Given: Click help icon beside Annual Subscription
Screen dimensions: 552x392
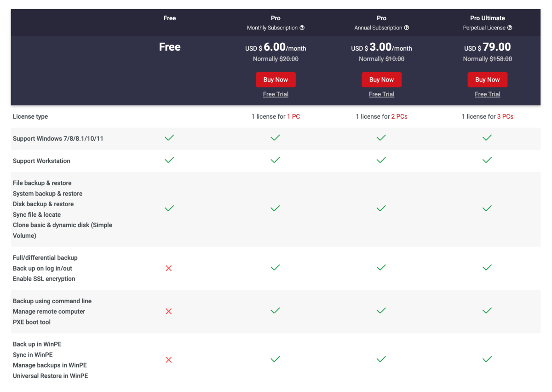Looking at the screenshot, I should (407, 28).
